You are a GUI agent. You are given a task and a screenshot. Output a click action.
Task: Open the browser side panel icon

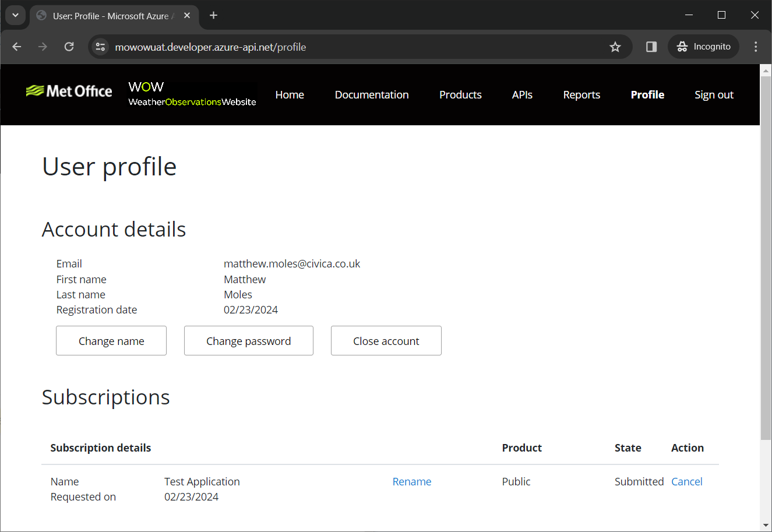651,47
